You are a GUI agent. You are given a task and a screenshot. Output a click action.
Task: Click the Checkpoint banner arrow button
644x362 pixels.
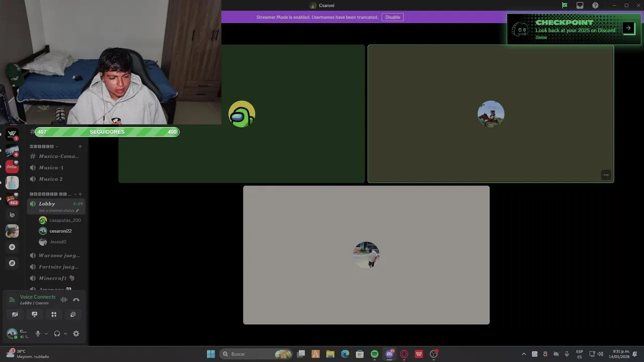(x=628, y=28)
